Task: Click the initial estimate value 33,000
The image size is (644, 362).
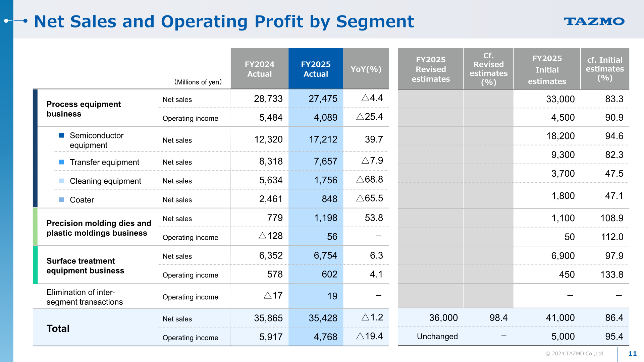Action: pyautogui.click(x=560, y=99)
